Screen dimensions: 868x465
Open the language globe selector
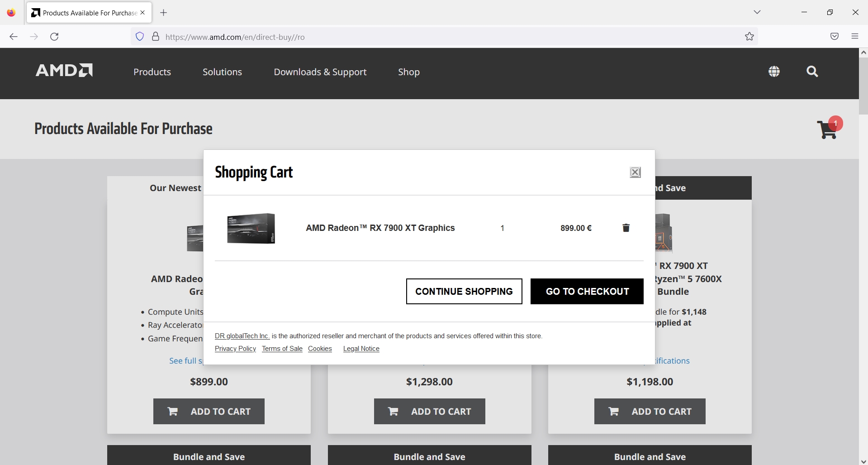pyautogui.click(x=774, y=72)
